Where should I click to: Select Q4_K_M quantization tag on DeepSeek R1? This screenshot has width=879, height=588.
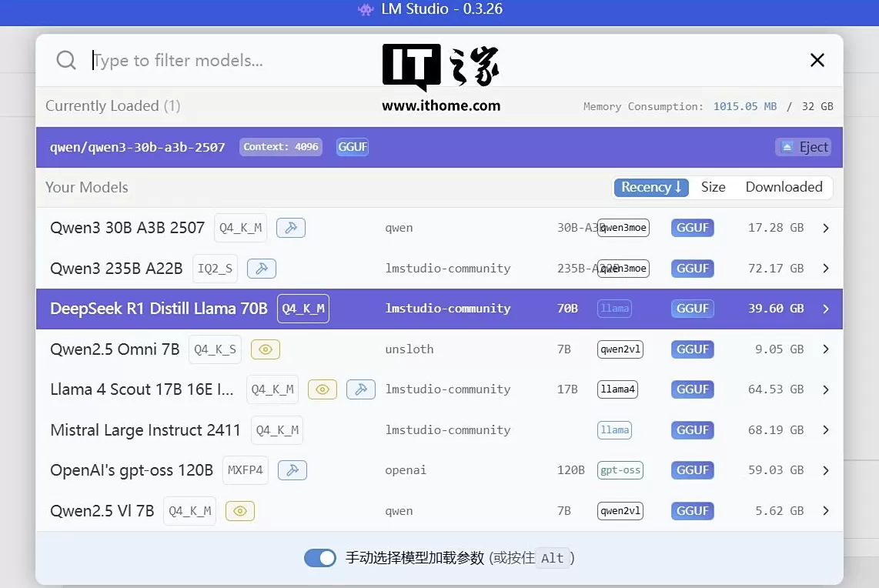point(303,309)
